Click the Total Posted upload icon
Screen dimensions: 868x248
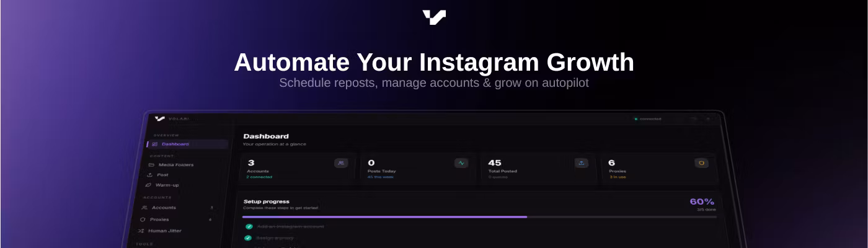[581, 163]
